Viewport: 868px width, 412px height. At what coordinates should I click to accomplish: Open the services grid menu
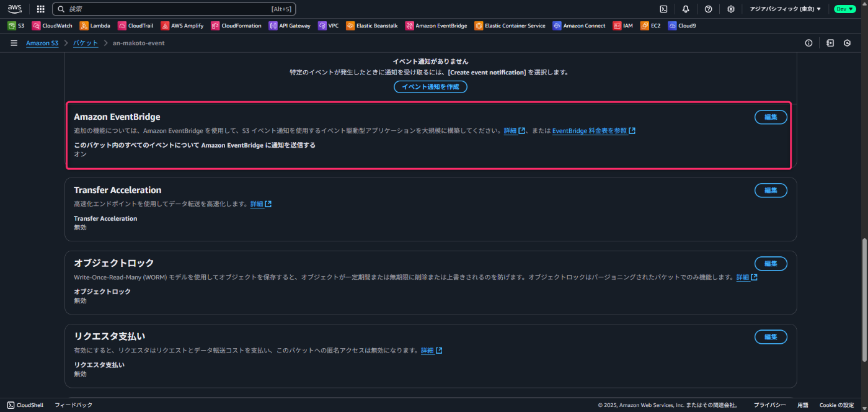tap(41, 9)
